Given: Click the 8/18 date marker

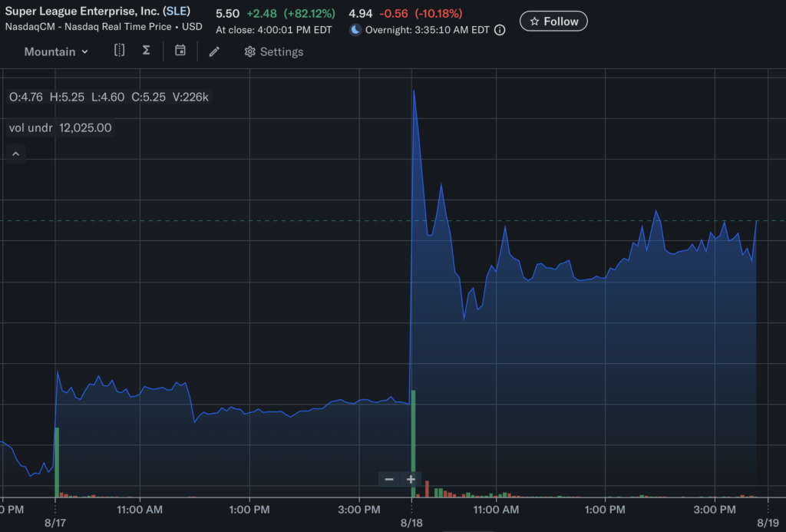Looking at the screenshot, I should coord(411,523).
